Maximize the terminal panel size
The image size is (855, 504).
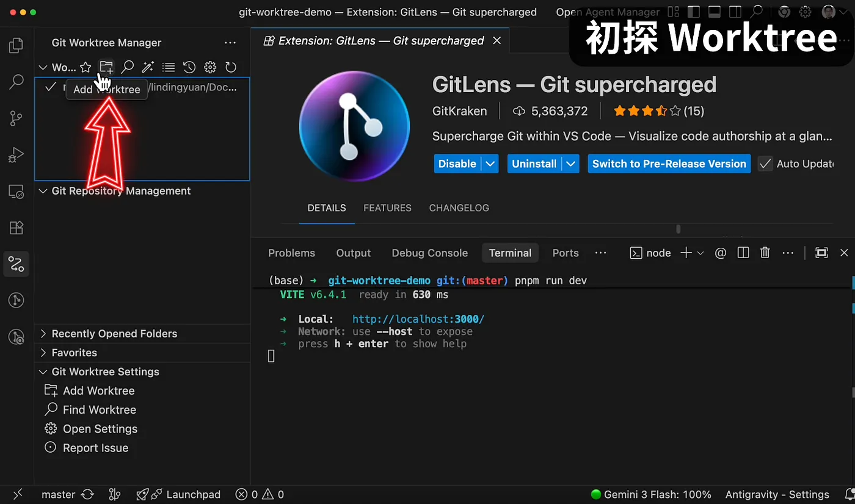click(x=822, y=253)
